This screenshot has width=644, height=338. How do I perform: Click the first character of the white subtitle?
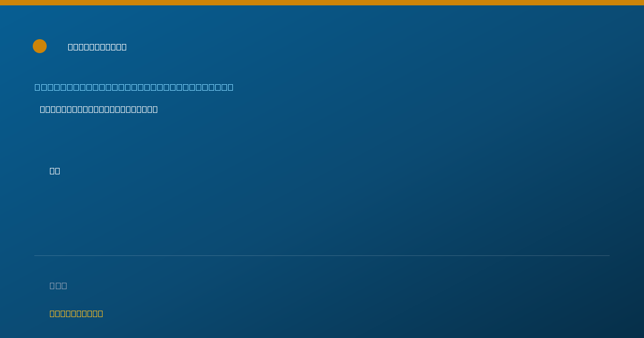pos(43,109)
